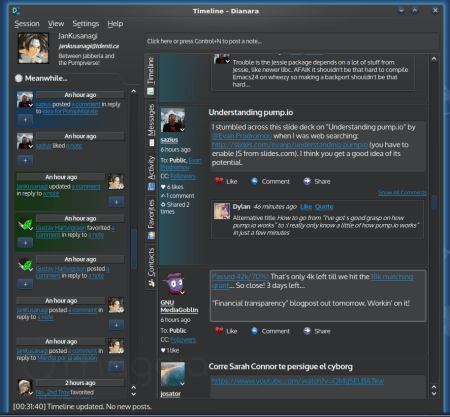Open the Settings menu
The height and width of the screenshot is (417, 450).
[x=86, y=24]
